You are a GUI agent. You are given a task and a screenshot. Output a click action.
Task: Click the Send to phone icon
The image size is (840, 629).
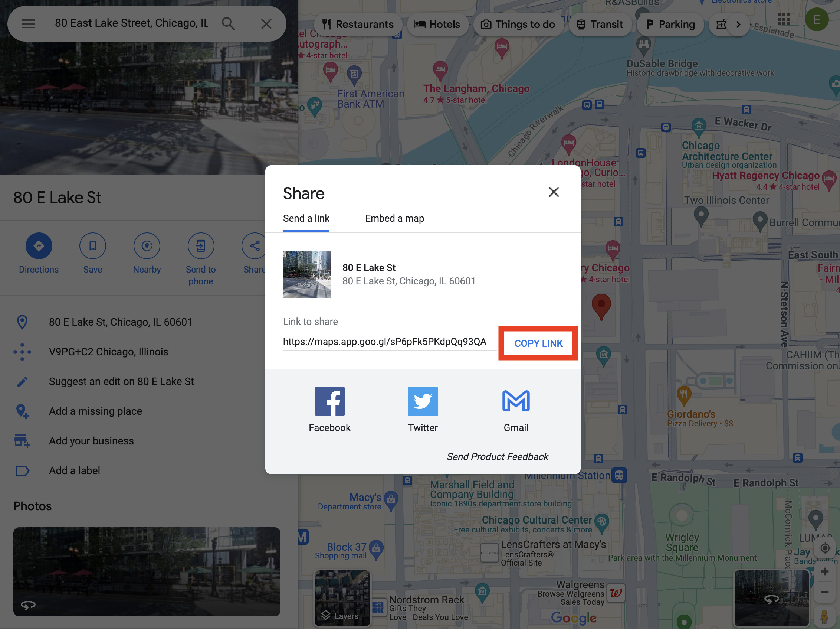(201, 246)
